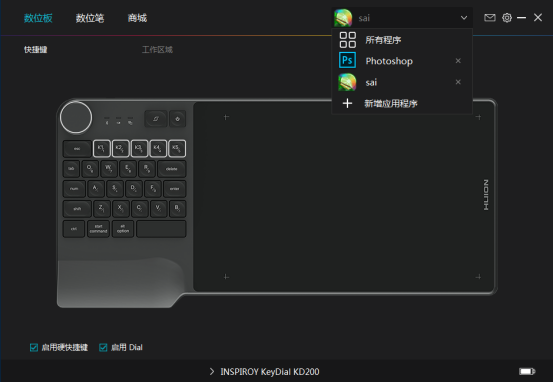The height and width of the screenshot is (382, 554).
Task: Click the num key on the keypad
Action: coord(74,189)
